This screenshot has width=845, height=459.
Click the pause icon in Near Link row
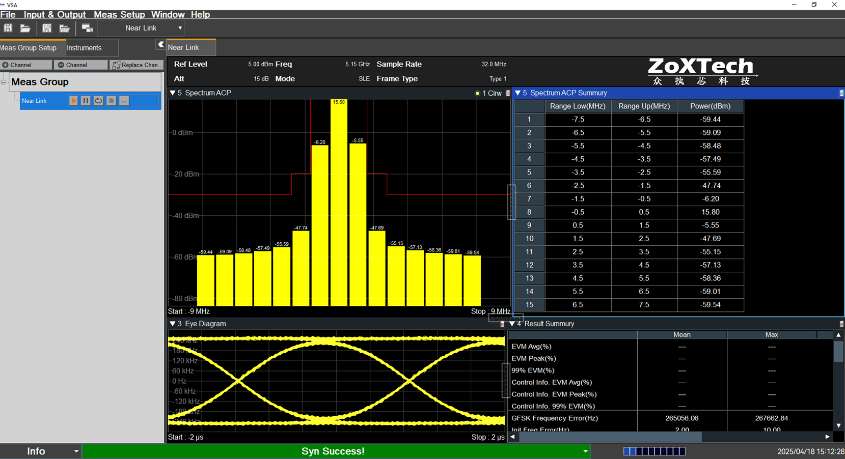(86, 101)
